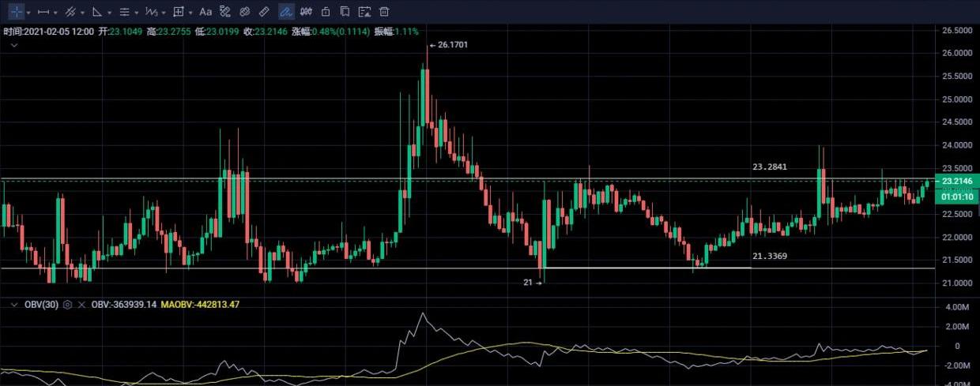Screen dimensions: 980x386
Task: Open dropdown arrow next to Fibonacci lines tool
Action: [x=137, y=13]
